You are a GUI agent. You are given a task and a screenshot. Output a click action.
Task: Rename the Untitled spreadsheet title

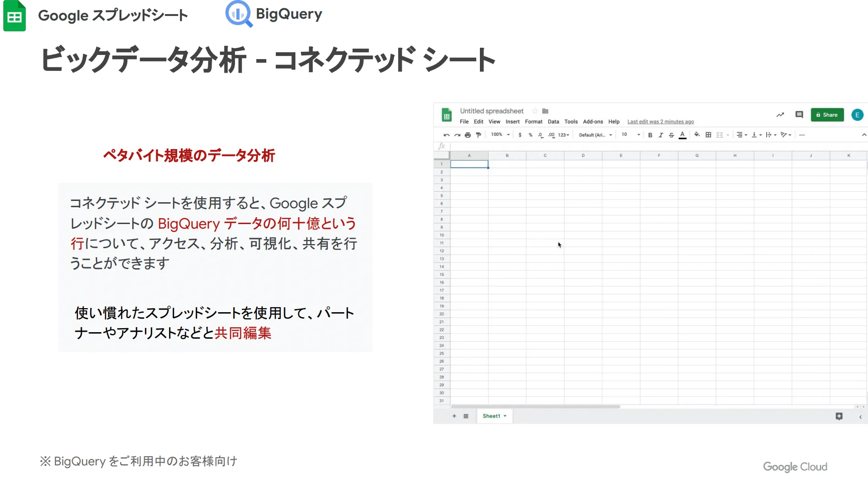coord(492,111)
